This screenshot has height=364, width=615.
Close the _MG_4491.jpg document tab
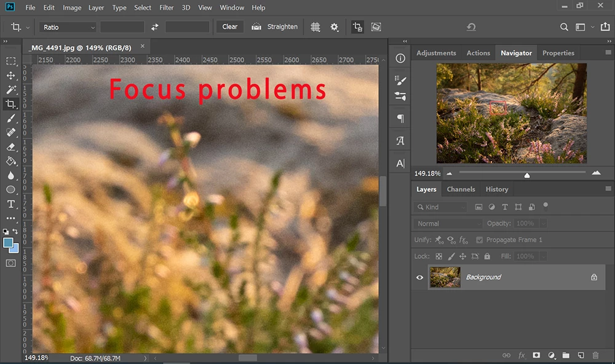143,46
